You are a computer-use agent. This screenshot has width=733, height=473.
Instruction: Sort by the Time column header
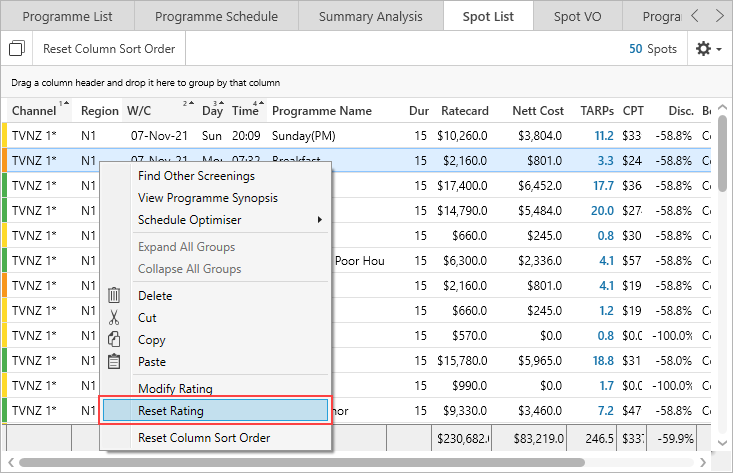(245, 111)
